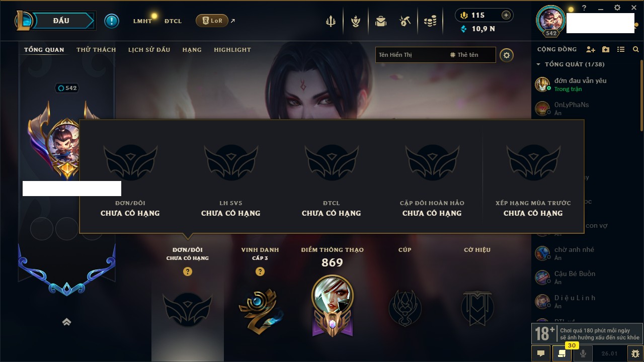This screenshot has height=362, width=644.
Task: Open the friends list sort options
Action: click(x=621, y=49)
